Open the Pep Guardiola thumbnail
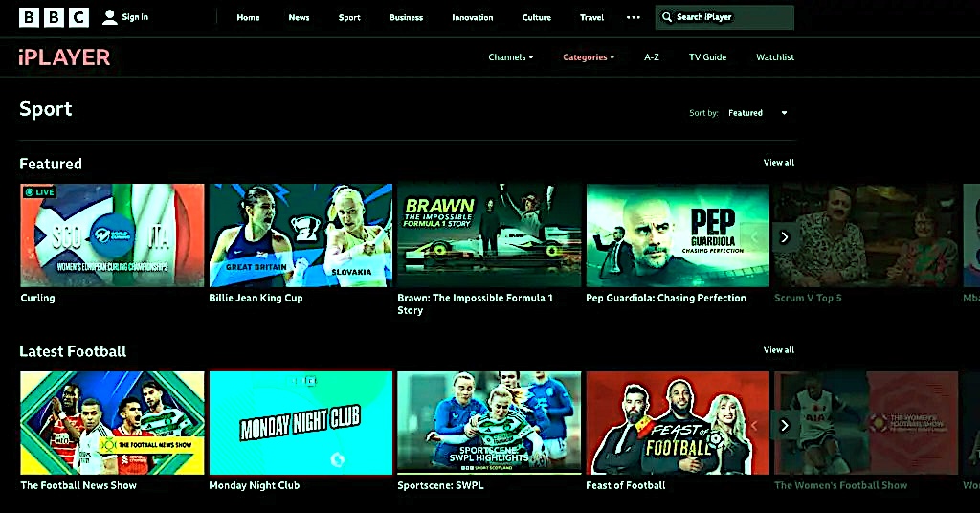The width and height of the screenshot is (980, 513). coord(678,235)
